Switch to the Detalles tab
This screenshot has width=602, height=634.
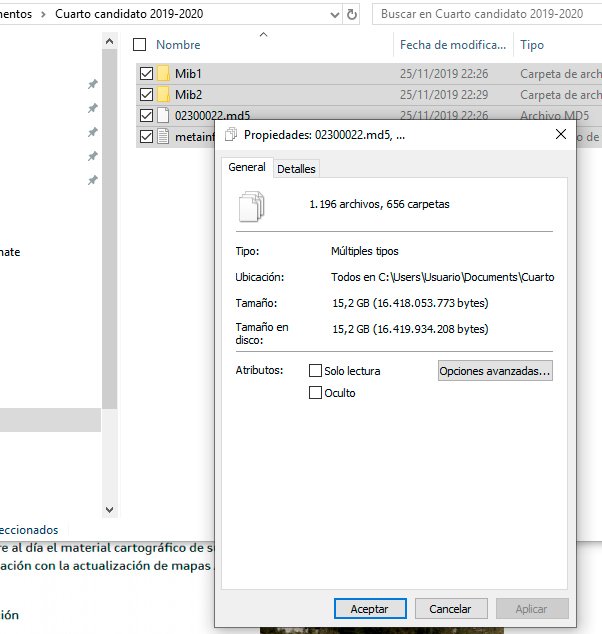pyautogui.click(x=296, y=169)
